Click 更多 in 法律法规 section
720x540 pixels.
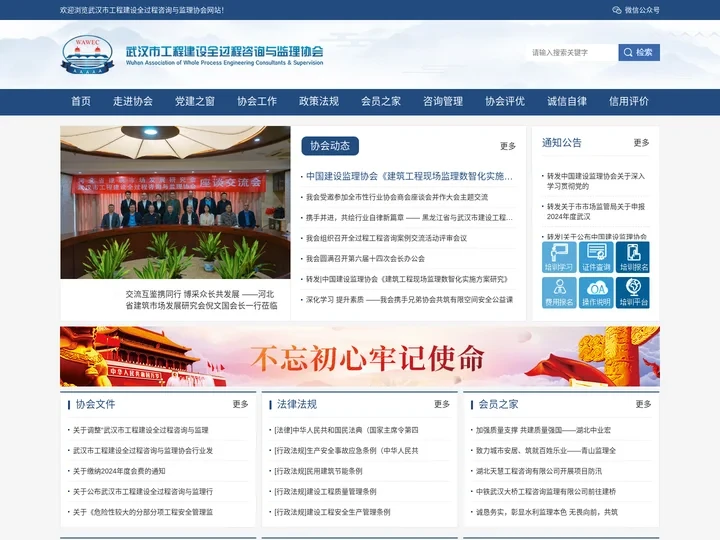tap(442, 404)
